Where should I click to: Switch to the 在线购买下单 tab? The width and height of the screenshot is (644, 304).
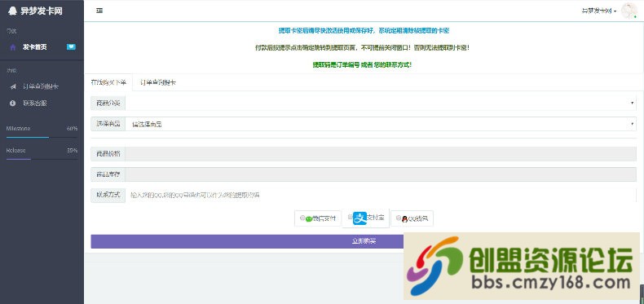(109, 82)
